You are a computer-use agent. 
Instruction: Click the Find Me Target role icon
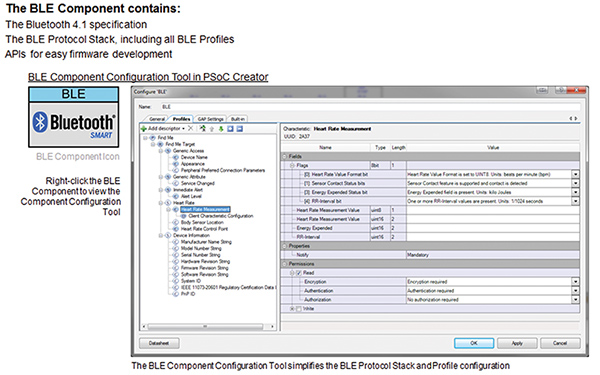tap(160, 144)
